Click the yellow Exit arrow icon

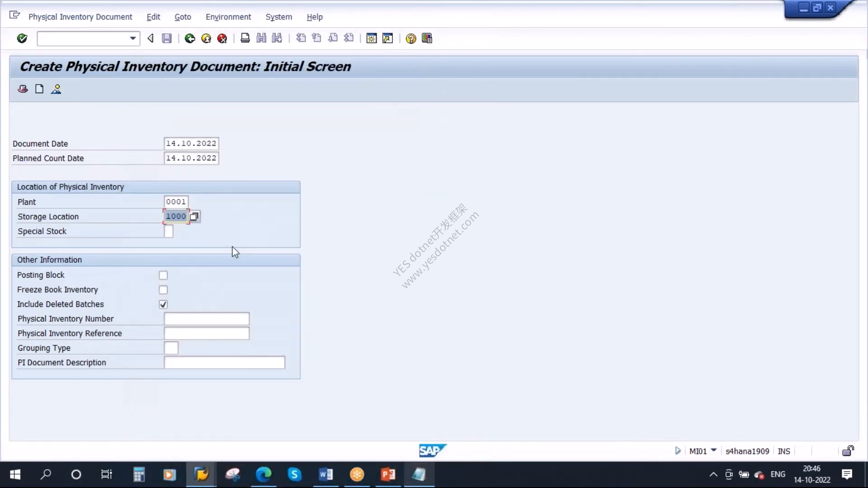(x=206, y=38)
